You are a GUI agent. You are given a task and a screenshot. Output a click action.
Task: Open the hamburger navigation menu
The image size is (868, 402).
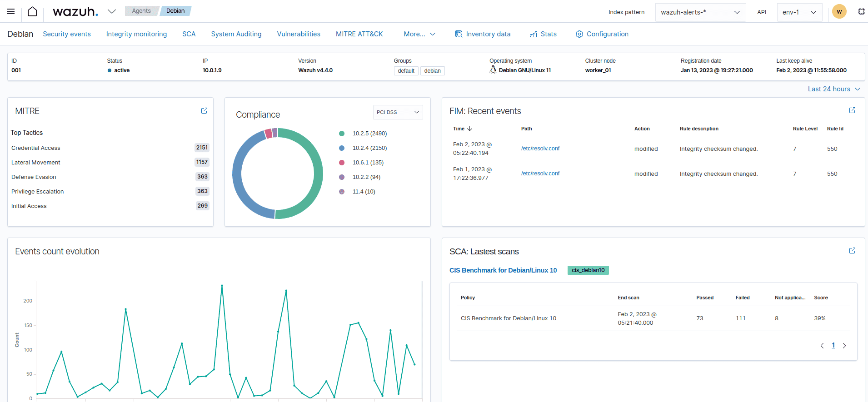pos(11,11)
